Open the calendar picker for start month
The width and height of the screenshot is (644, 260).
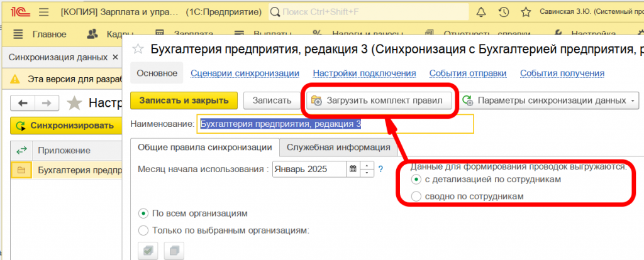click(x=352, y=168)
